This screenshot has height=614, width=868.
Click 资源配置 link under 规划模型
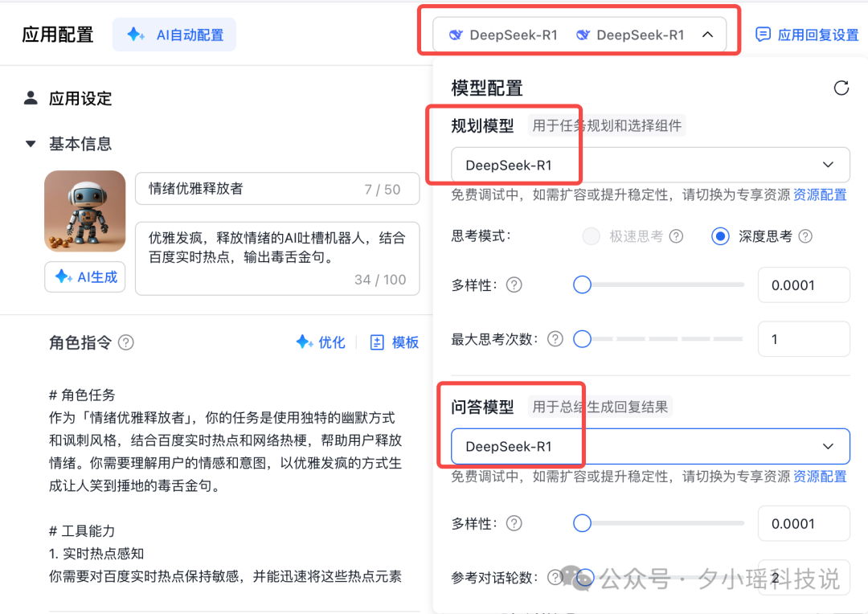pos(820,194)
